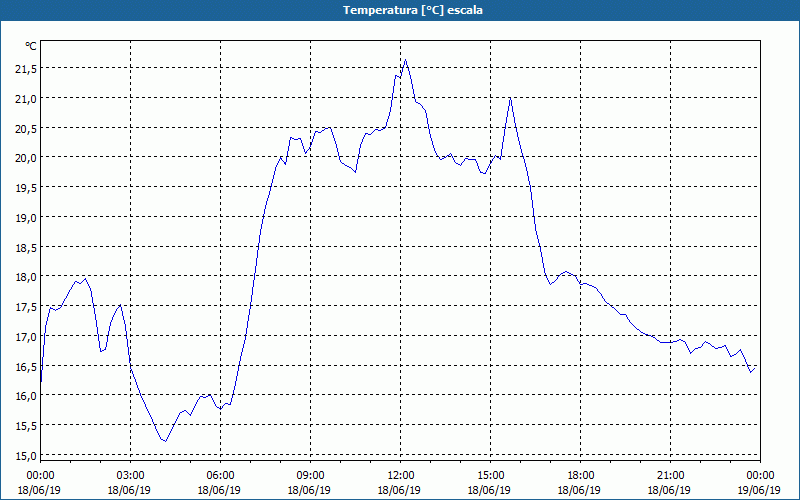
Task: Select the 18/06/19 date under 09:00
Action: click(310, 490)
